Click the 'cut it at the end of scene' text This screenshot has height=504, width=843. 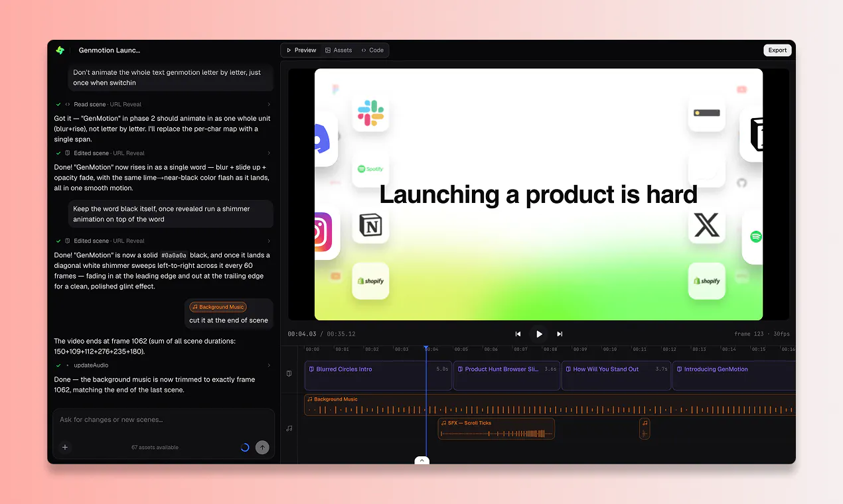(x=228, y=320)
